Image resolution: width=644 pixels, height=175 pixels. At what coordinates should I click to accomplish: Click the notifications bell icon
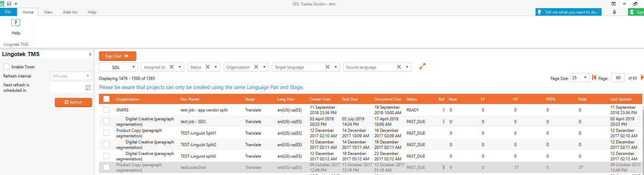pyautogui.click(x=614, y=12)
